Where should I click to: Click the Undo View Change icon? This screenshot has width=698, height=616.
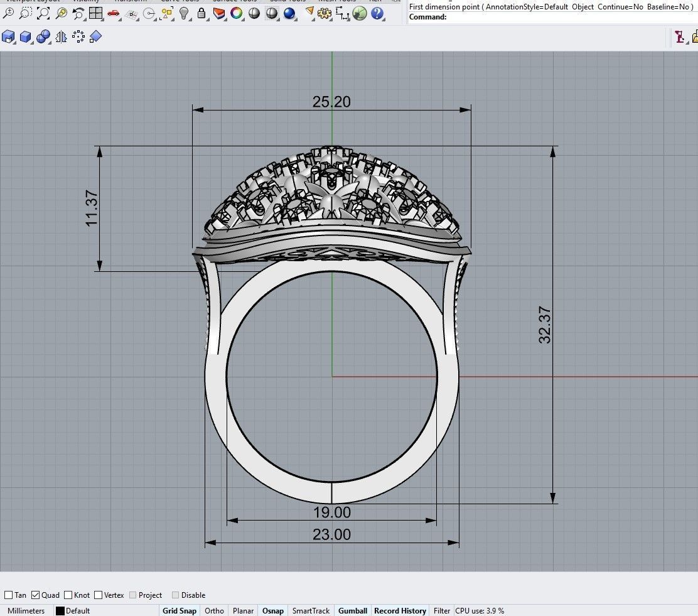78,13
